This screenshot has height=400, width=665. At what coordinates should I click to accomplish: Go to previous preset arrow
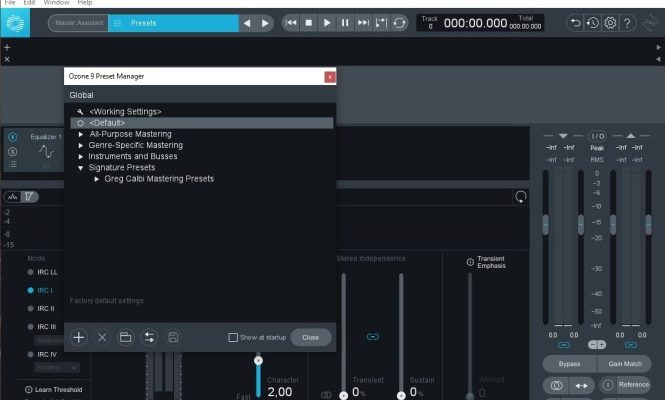click(247, 23)
